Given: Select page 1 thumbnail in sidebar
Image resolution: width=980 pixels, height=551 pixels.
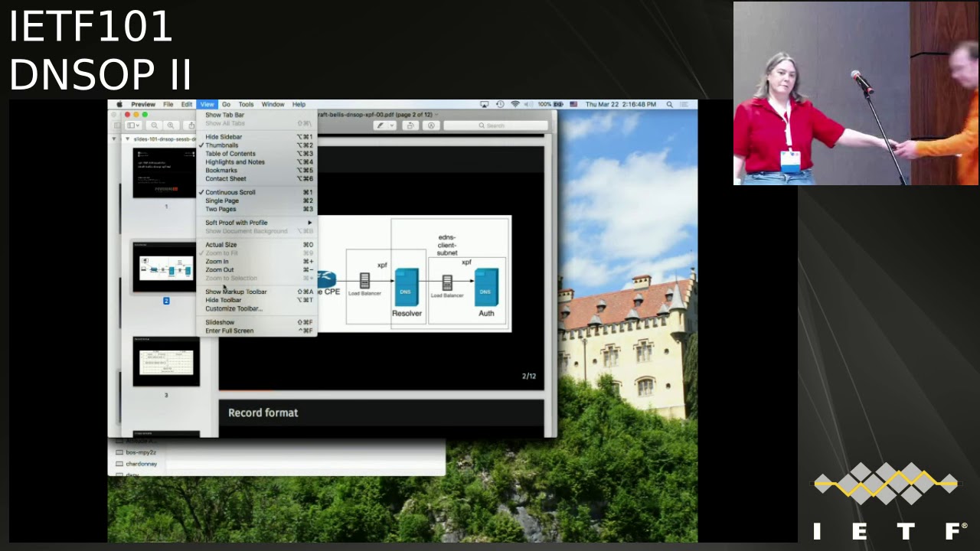Looking at the screenshot, I should tap(165, 172).
